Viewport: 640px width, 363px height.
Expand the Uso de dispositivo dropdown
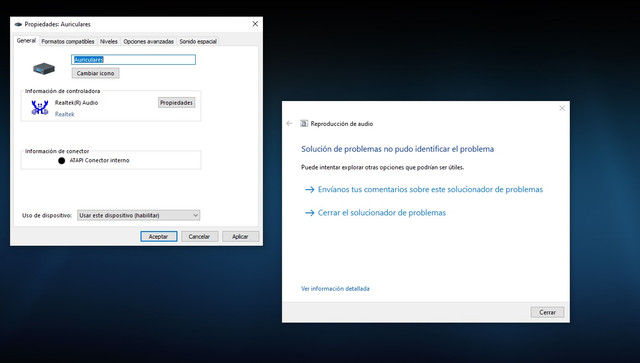click(138, 215)
